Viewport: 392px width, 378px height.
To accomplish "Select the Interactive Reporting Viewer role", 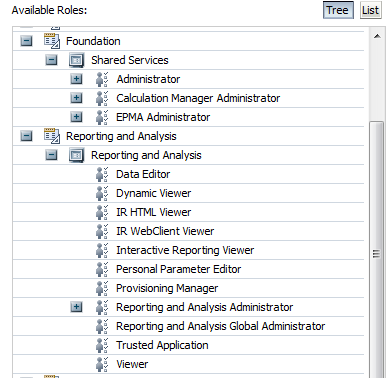I will click(x=185, y=250).
